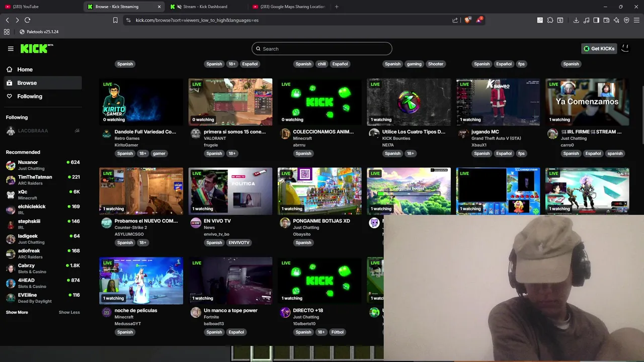Image resolution: width=644 pixels, height=362 pixels.
Task: Open Brave Rewards triangle icon
Action: click(x=480, y=20)
